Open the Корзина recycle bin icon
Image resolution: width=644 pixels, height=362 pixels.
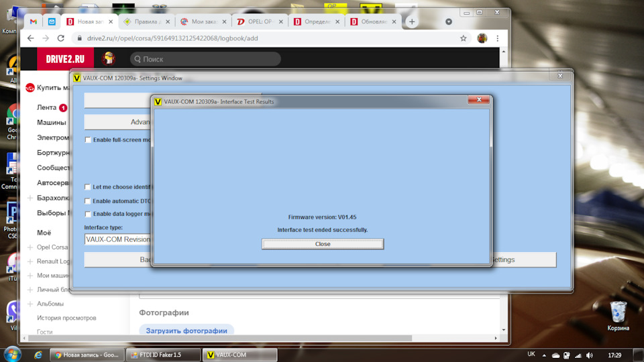(618, 316)
